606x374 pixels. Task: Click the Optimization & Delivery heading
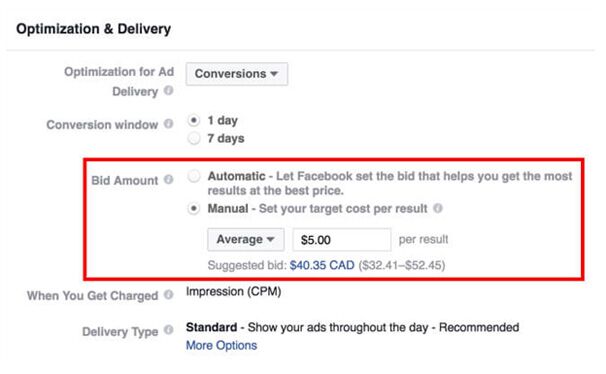(94, 29)
